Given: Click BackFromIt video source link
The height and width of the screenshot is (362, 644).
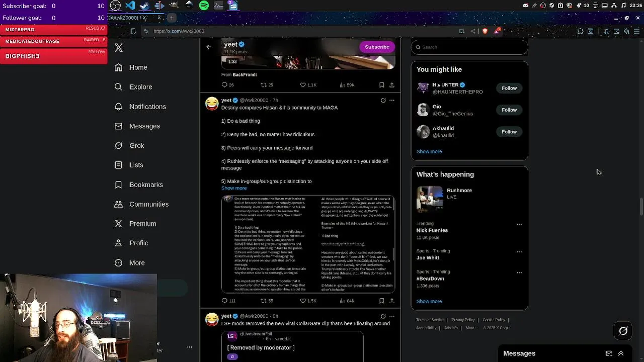Looking at the screenshot, I should click(245, 74).
